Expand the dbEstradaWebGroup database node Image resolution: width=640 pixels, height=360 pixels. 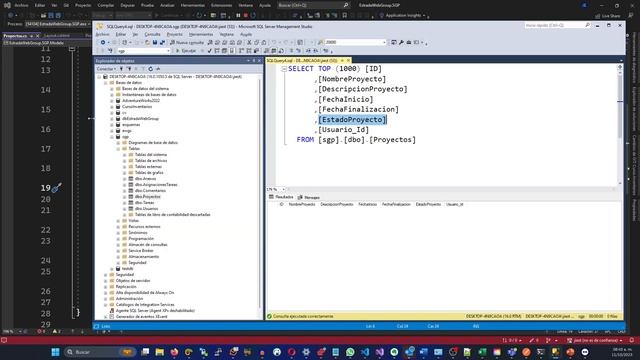tap(112, 119)
